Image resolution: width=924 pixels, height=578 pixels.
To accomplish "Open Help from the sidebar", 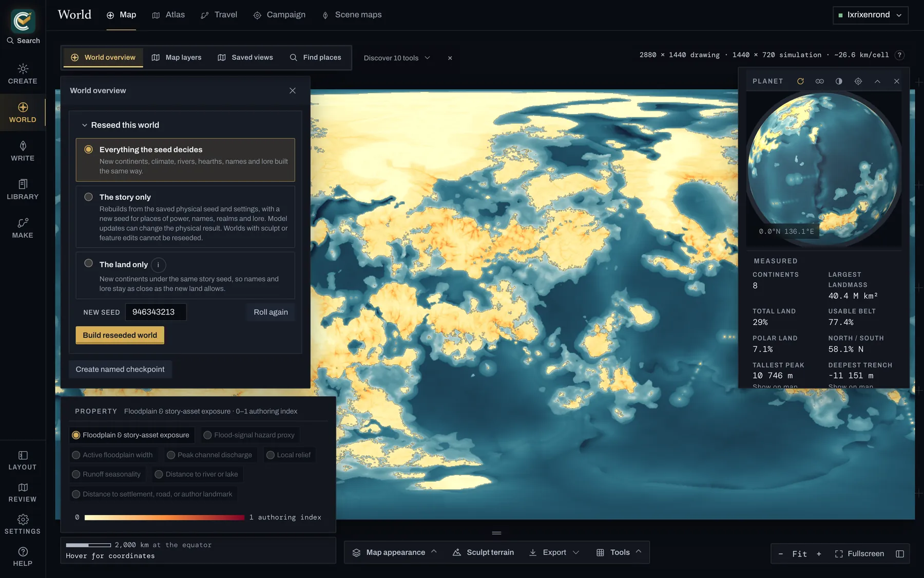I will (23, 556).
